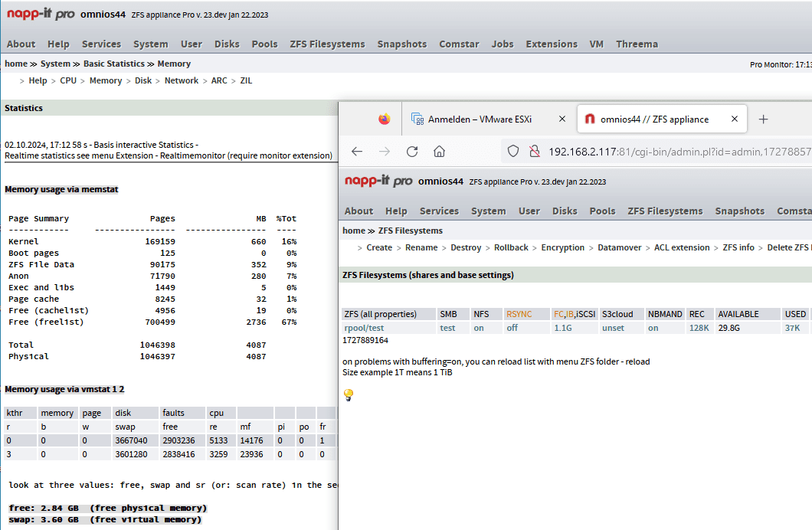The image size is (812, 530).
Task: Click S3cloud value 'unset'
Action: point(613,328)
